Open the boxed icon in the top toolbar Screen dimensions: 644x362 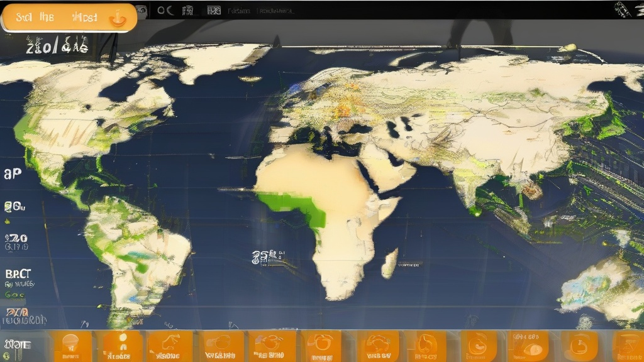pos(214,10)
